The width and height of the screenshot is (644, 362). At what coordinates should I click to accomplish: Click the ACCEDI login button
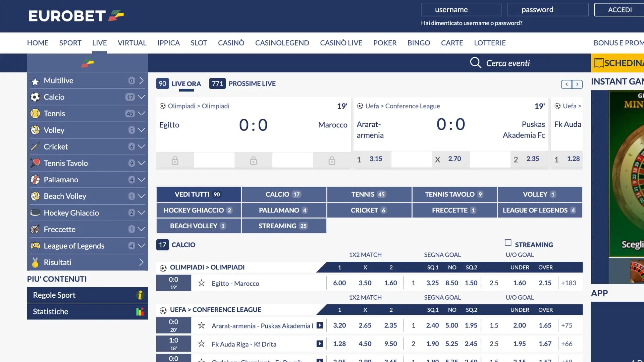(619, 10)
